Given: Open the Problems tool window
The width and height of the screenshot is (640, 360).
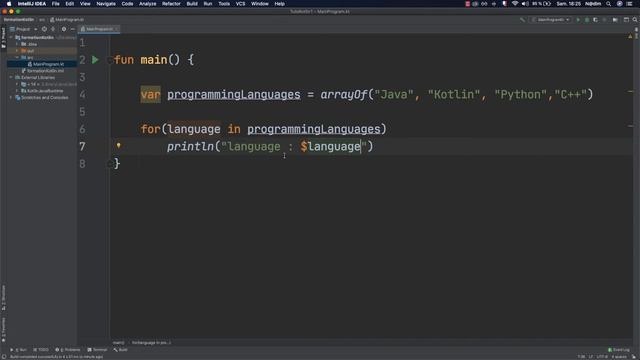Looking at the screenshot, I should (68, 350).
